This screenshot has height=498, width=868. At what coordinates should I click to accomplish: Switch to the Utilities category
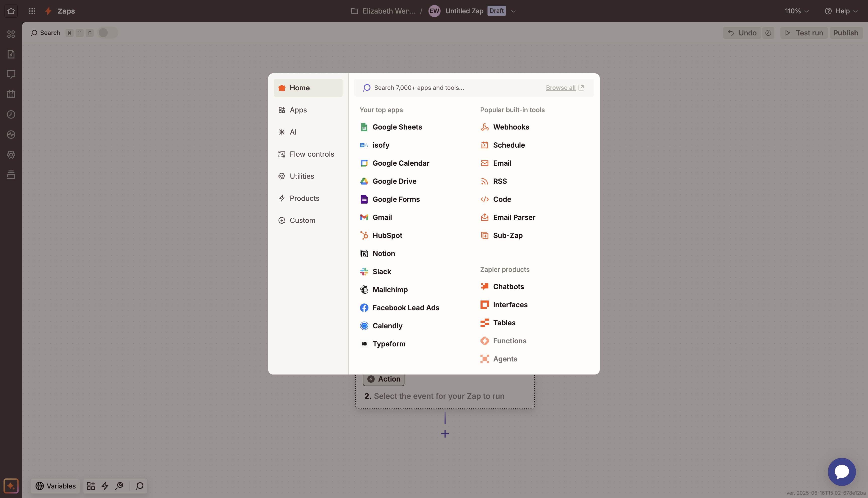coord(301,176)
